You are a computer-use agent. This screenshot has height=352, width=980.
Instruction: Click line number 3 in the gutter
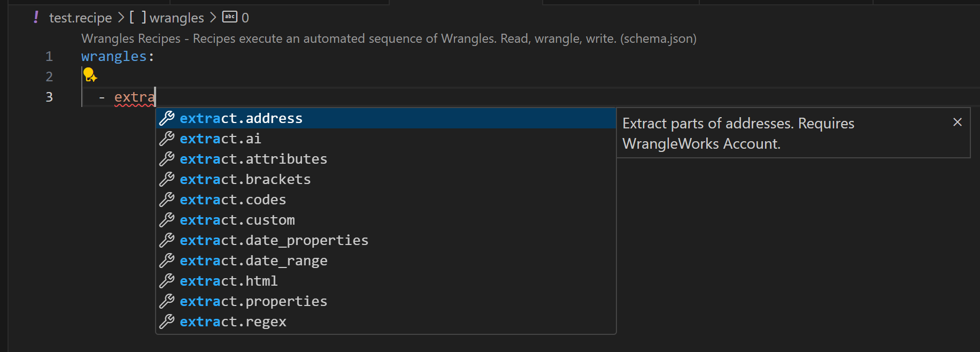coord(49,97)
